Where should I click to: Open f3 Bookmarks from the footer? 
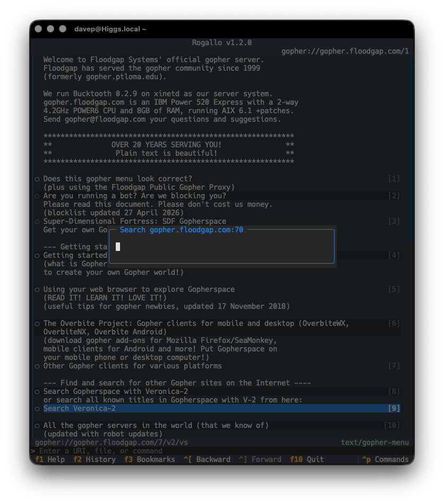coord(150,459)
